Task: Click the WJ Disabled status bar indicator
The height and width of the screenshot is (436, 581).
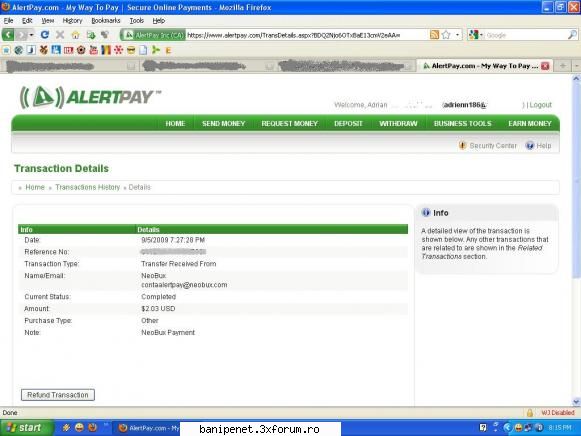Action: pyautogui.click(x=558, y=413)
